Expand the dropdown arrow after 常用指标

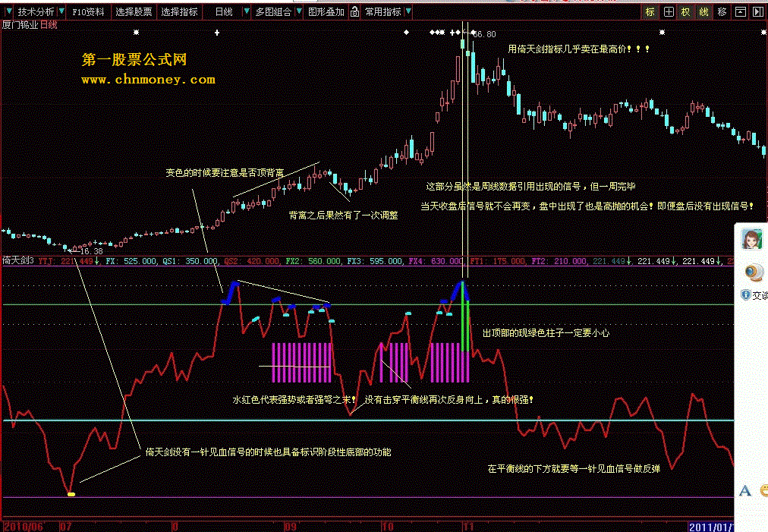point(408,11)
